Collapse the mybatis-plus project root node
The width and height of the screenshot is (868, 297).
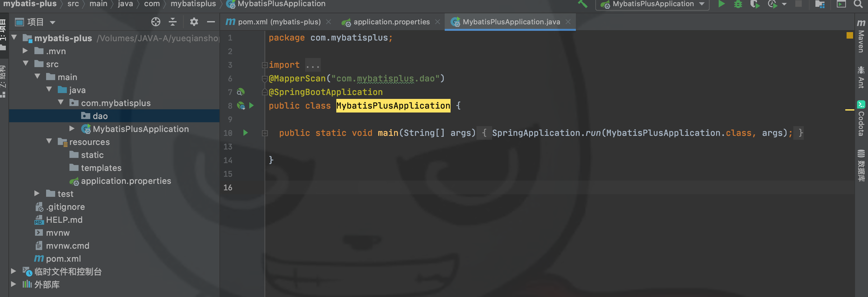pos(15,38)
